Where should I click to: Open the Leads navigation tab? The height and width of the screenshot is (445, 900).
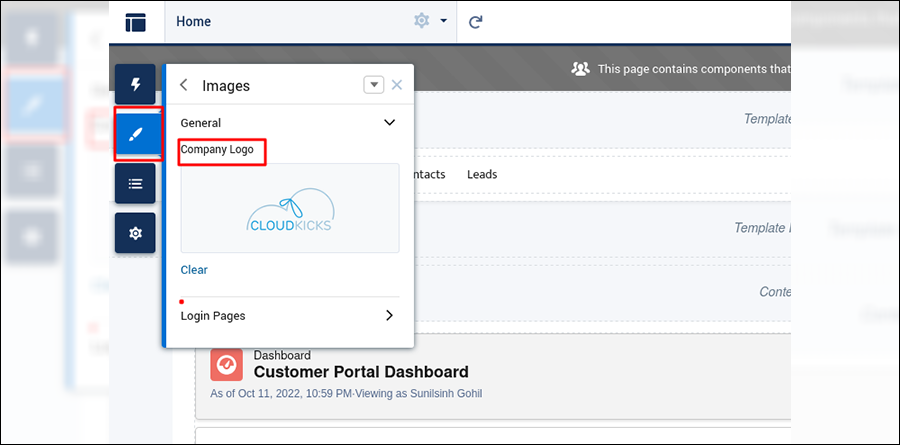click(x=482, y=174)
